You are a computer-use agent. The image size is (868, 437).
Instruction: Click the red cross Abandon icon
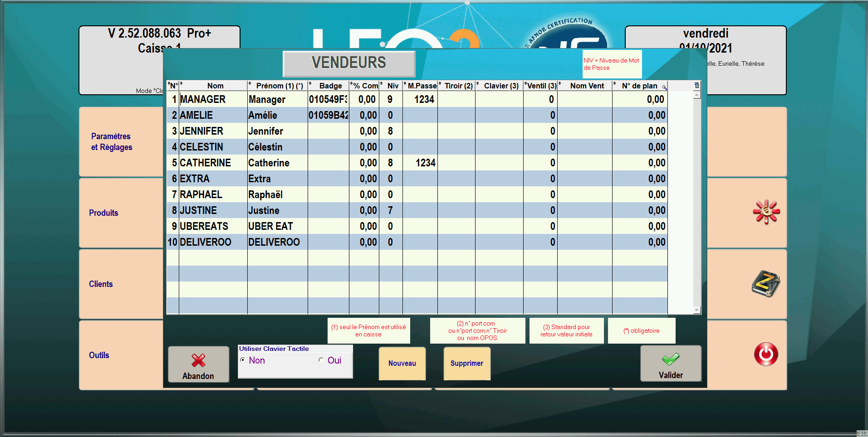(x=198, y=360)
